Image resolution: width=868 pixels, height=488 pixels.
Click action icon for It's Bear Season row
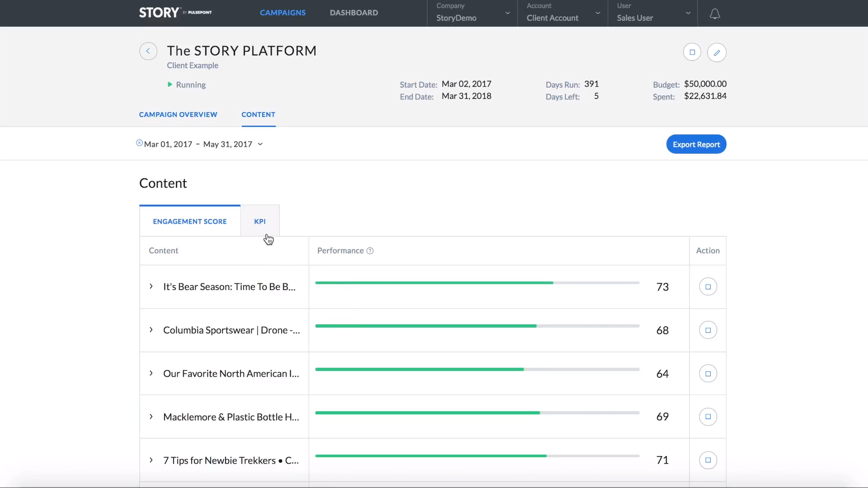(708, 287)
